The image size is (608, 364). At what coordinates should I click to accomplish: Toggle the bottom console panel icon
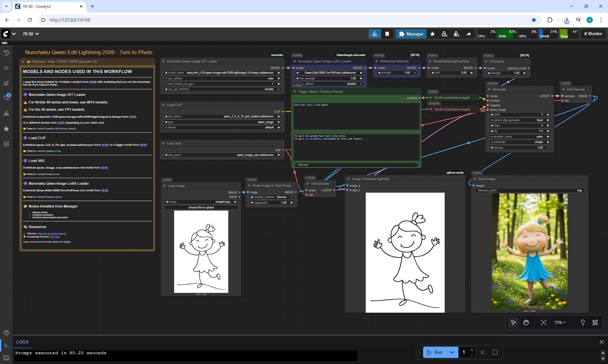tap(6, 345)
